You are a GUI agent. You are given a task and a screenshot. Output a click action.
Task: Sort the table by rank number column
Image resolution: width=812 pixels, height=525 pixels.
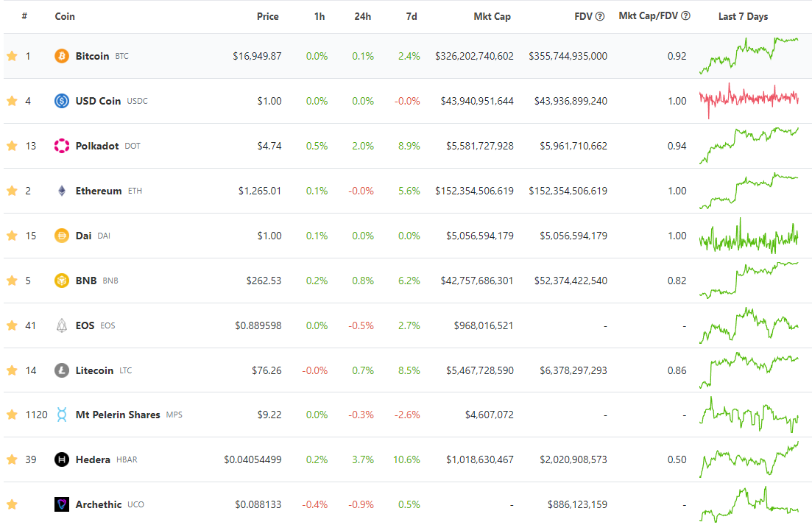(24, 17)
